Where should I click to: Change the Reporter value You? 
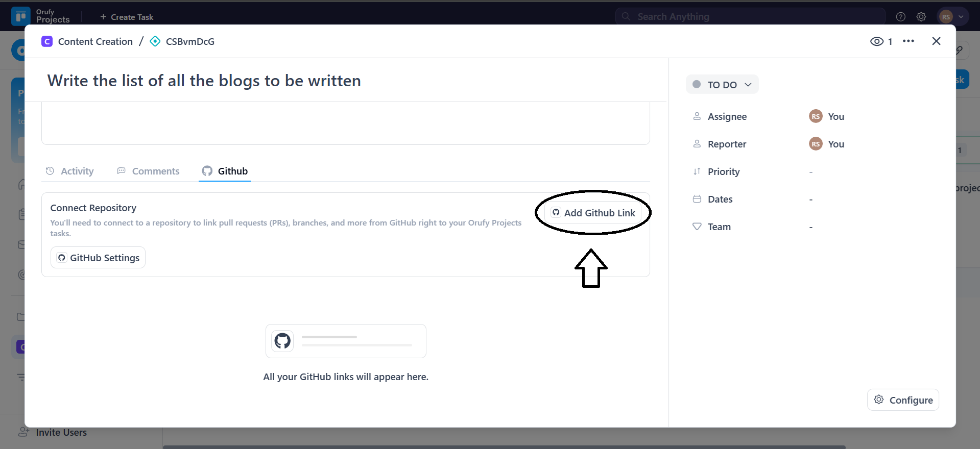tap(836, 144)
